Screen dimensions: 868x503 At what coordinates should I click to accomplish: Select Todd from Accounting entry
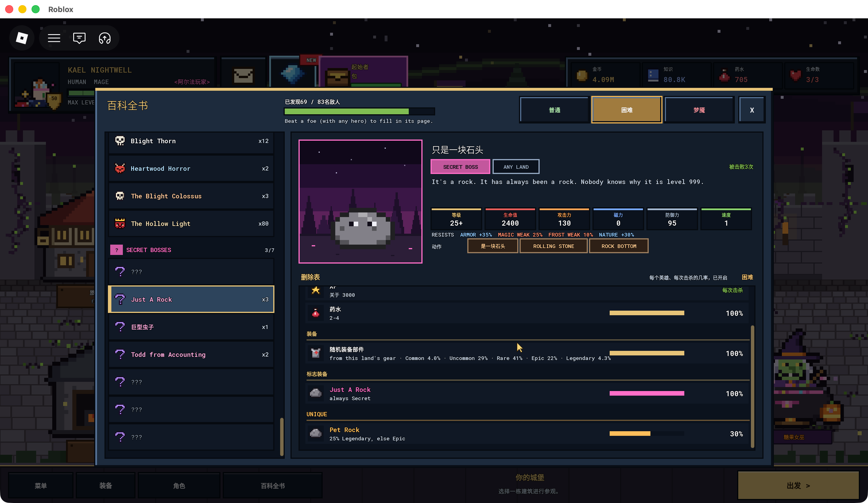pyautogui.click(x=191, y=355)
